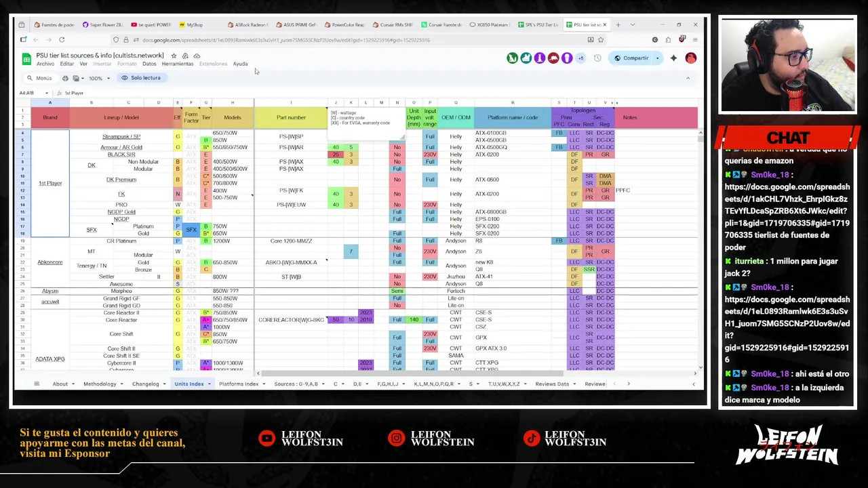Open the Archivo menu
The image size is (868, 488).
tap(45, 64)
